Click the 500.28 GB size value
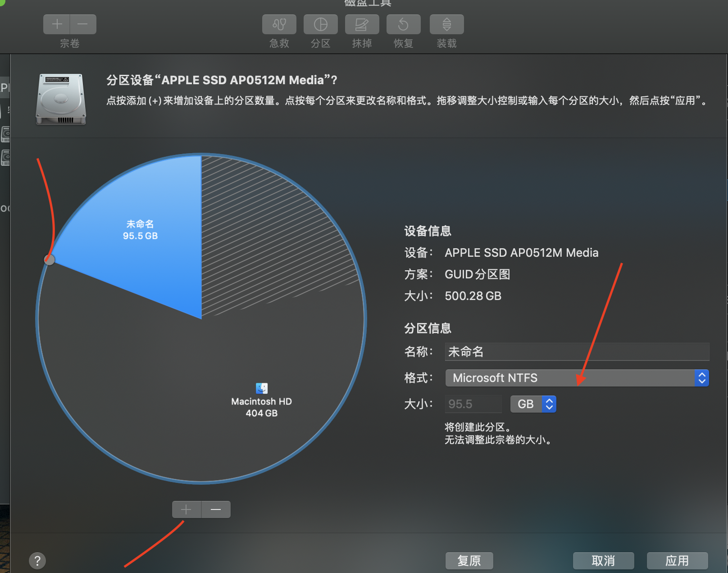 (x=473, y=296)
